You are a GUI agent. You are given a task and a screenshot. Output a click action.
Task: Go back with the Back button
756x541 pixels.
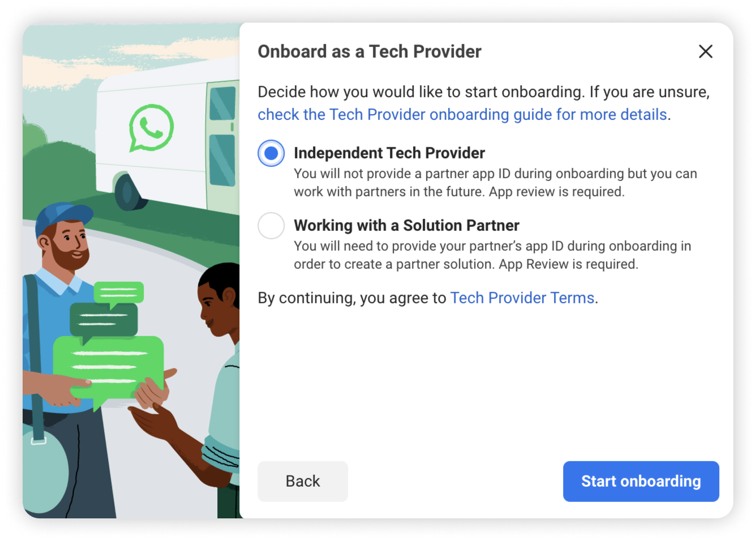coord(303,481)
